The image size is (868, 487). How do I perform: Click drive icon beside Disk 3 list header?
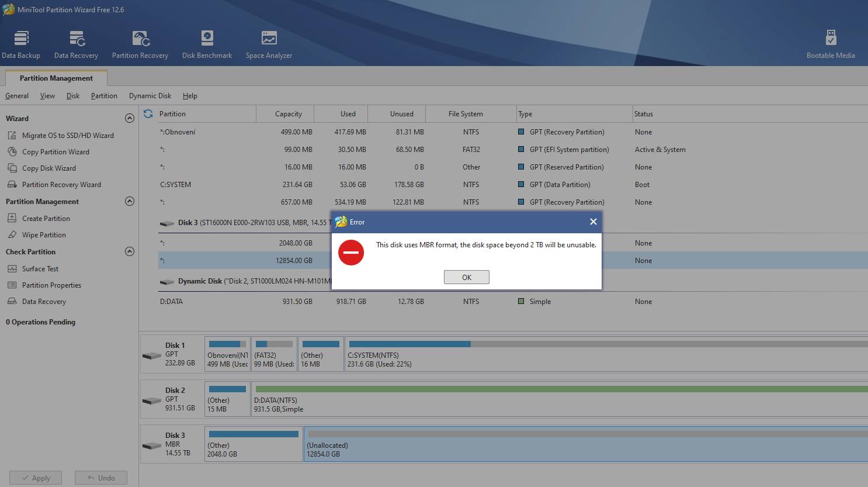(x=167, y=223)
